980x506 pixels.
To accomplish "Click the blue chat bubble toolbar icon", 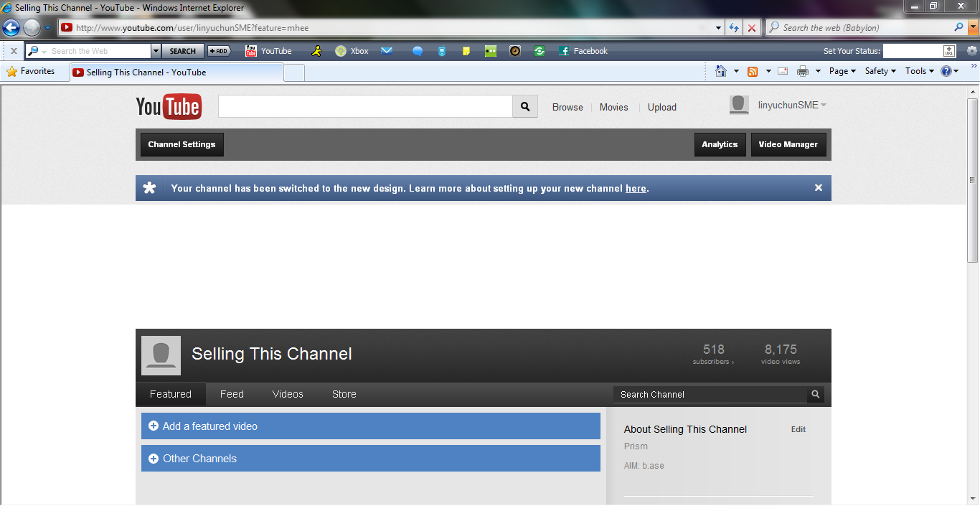I will click(x=418, y=51).
